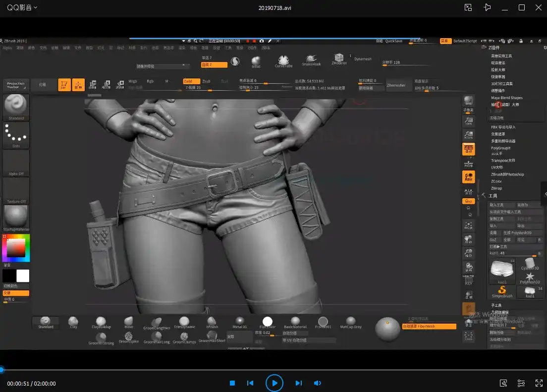Screen dimensions: 547x392
Task: Select the CurveTube brush
Action: (283, 60)
